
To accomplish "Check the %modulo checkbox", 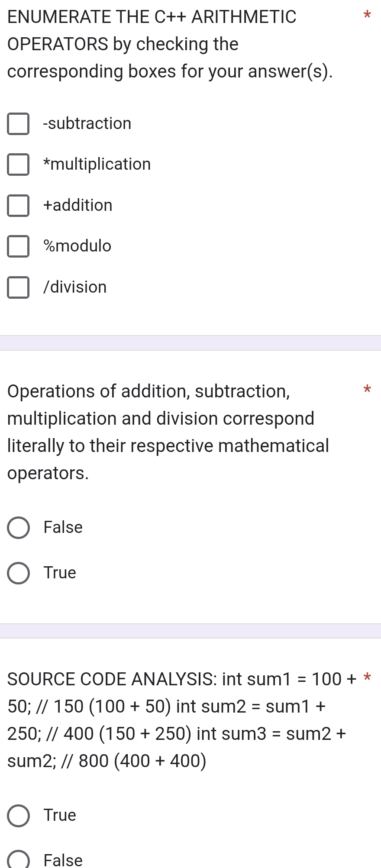I will pos(18,246).
